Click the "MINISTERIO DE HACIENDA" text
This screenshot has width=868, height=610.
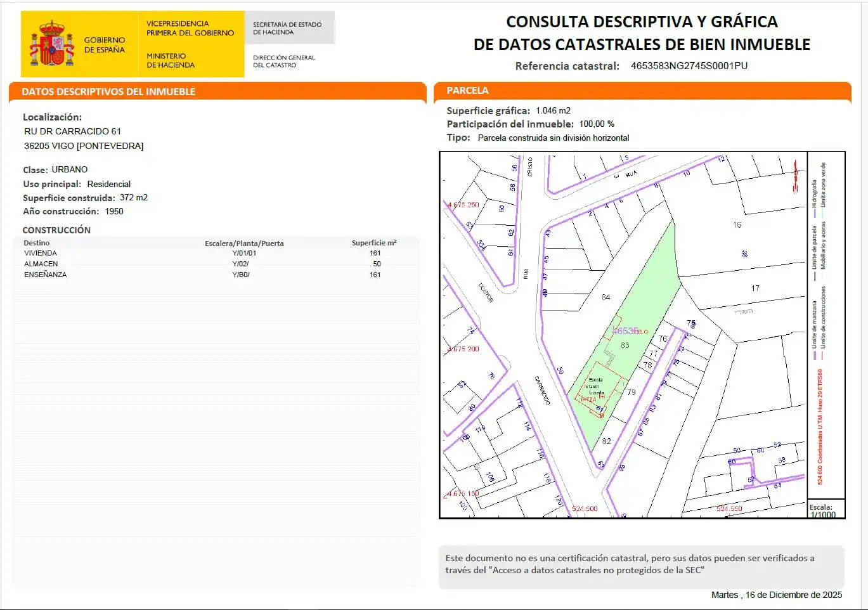(x=171, y=61)
